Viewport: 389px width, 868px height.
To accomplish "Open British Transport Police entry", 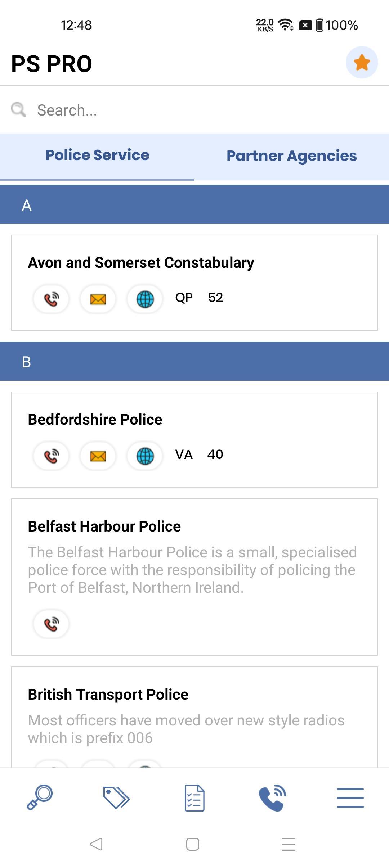I will 108,695.
